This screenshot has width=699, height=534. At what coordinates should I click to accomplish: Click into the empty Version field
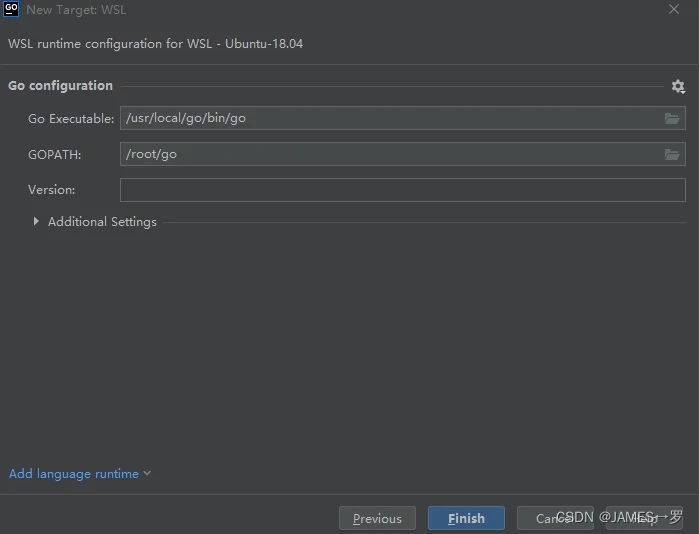pyautogui.click(x=403, y=190)
